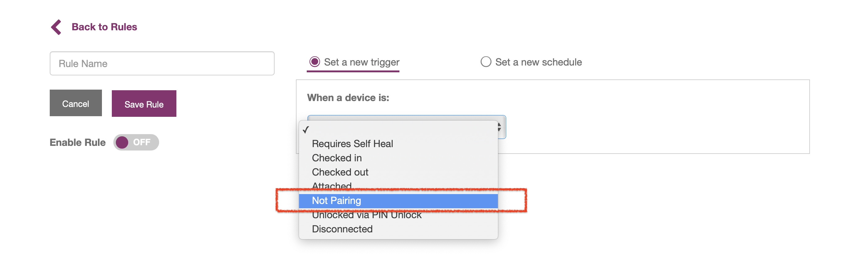Click the Set a new trigger label
The height and width of the screenshot is (267, 868).
[361, 62]
